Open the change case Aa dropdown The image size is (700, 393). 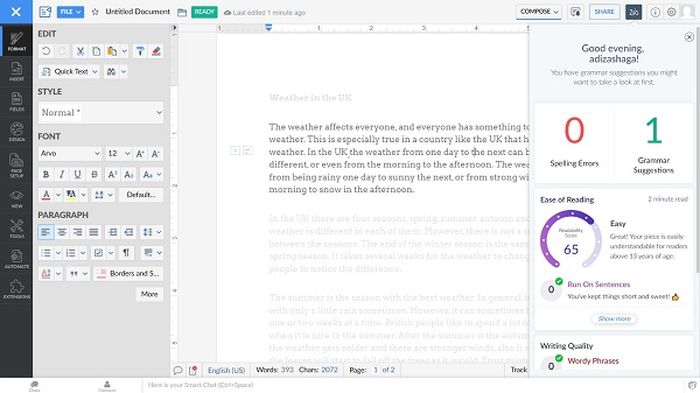(151, 174)
